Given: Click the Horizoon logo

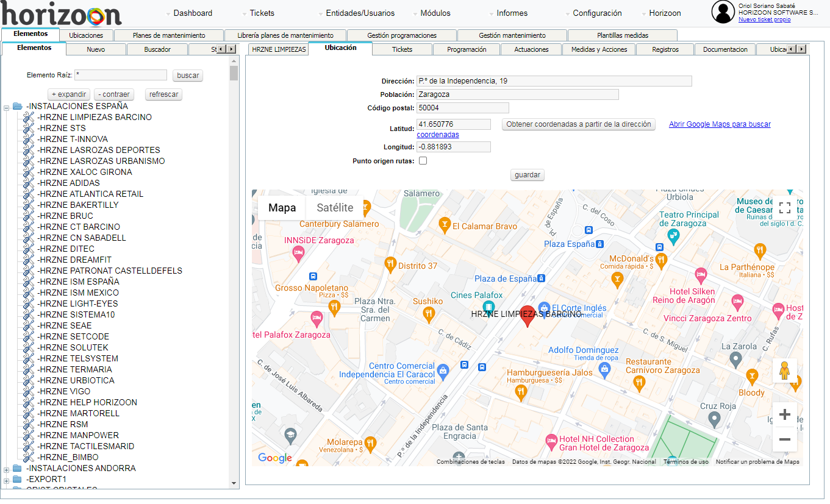Looking at the screenshot, I should point(61,15).
